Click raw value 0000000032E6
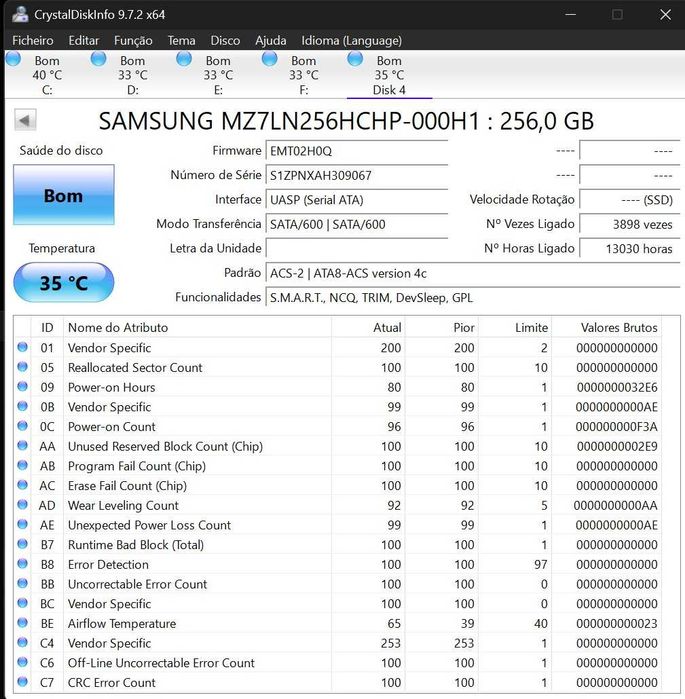Image resolution: width=685 pixels, height=699 pixels. 617,387
